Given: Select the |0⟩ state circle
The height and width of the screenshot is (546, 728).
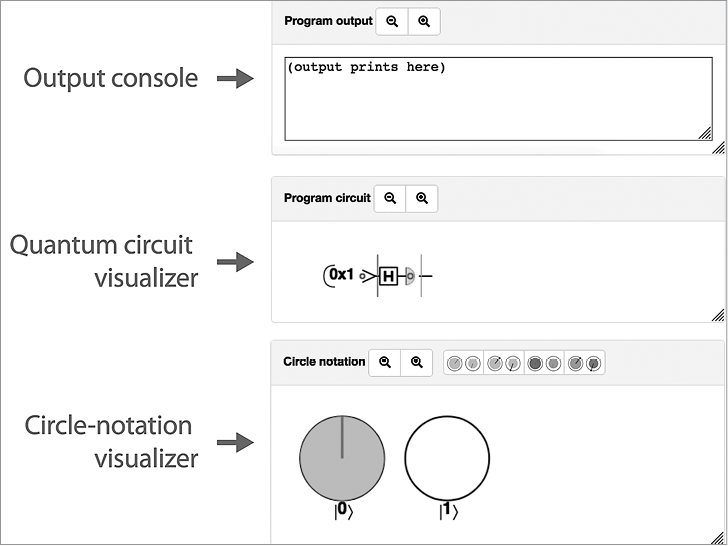Looking at the screenshot, I should (342, 458).
